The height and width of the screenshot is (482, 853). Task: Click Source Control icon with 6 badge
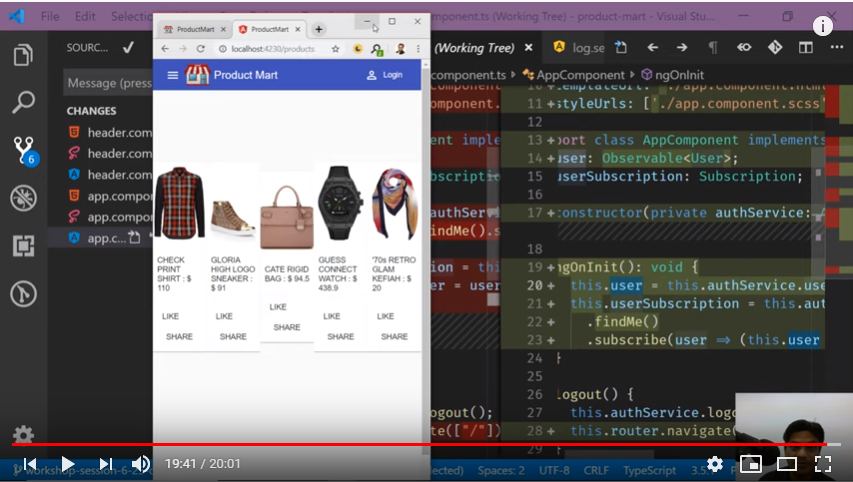[x=24, y=150]
